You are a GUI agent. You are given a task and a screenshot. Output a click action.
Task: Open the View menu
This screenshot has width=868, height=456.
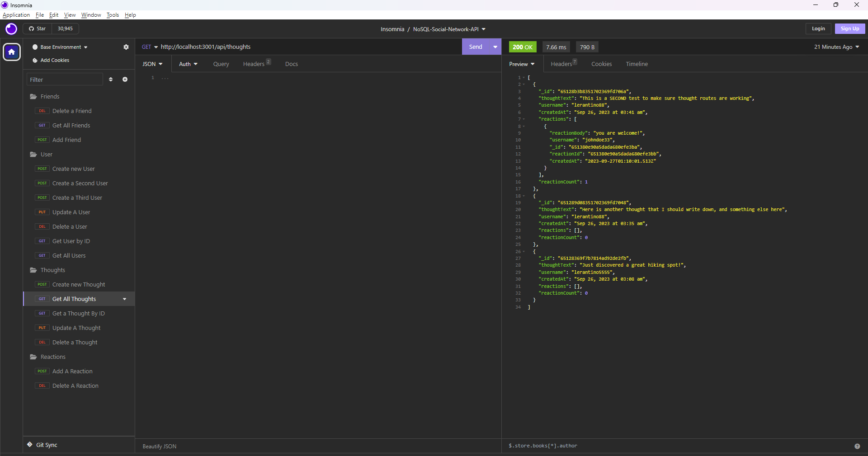(70, 15)
